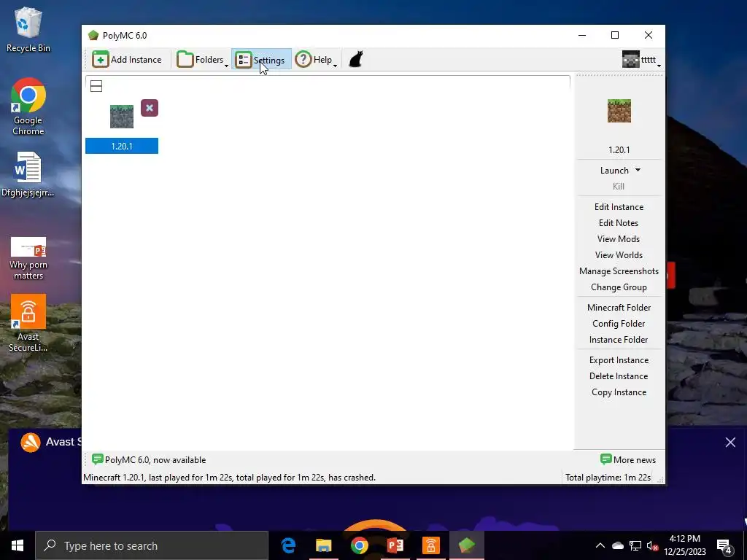The height and width of the screenshot is (560, 747).
Task: Click PolyMC icon in the taskbar
Action: coord(466,545)
